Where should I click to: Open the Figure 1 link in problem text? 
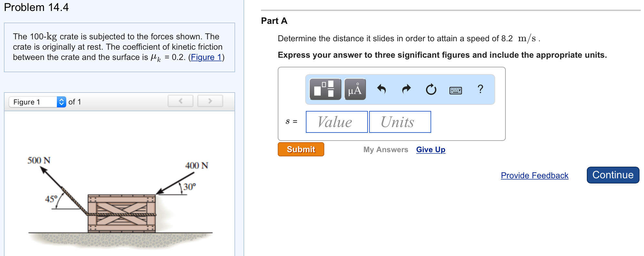[206, 57]
